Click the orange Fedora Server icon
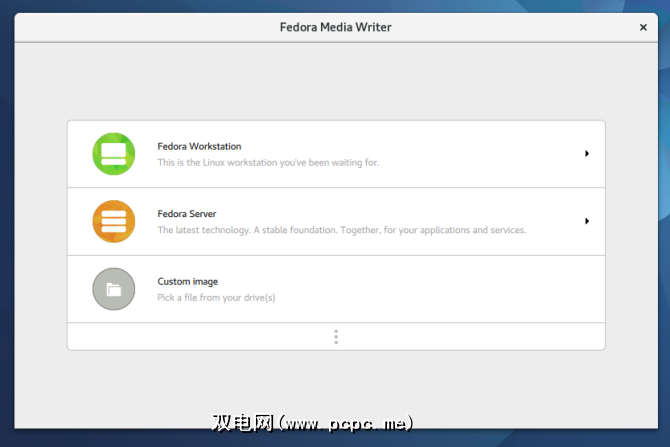Screen dimensions: 670x447 pos(114,221)
